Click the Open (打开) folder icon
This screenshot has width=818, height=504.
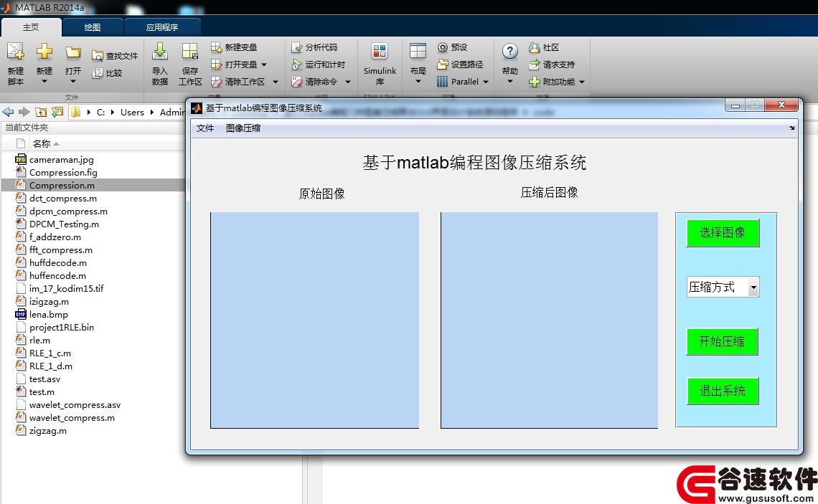[x=73, y=52]
